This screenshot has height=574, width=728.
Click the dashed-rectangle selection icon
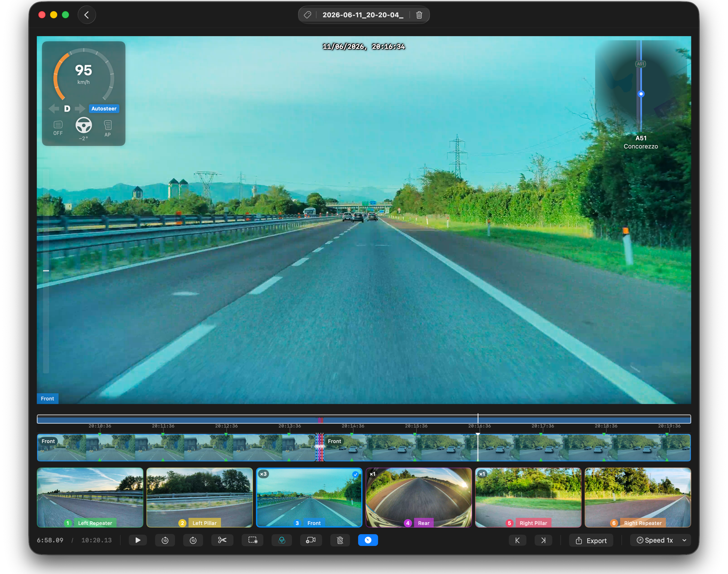tap(252, 540)
